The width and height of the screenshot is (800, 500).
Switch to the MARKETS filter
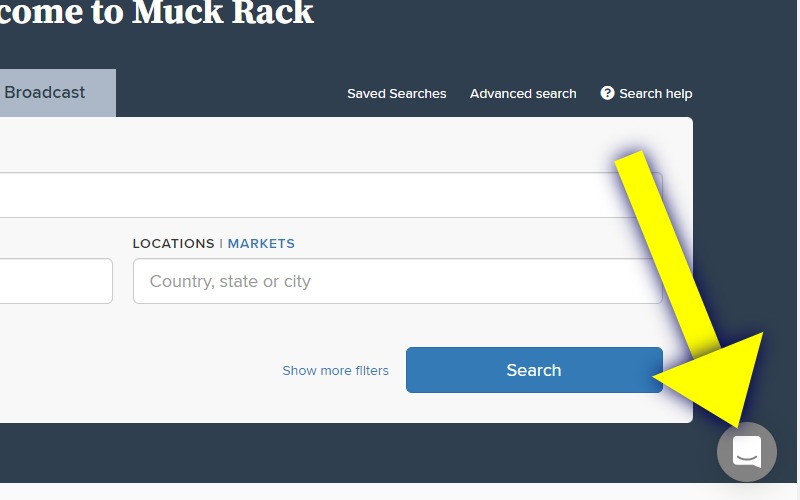tap(261, 243)
